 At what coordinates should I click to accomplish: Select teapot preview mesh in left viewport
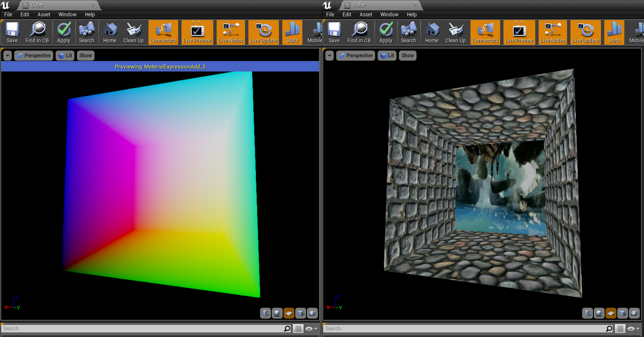(x=312, y=313)
